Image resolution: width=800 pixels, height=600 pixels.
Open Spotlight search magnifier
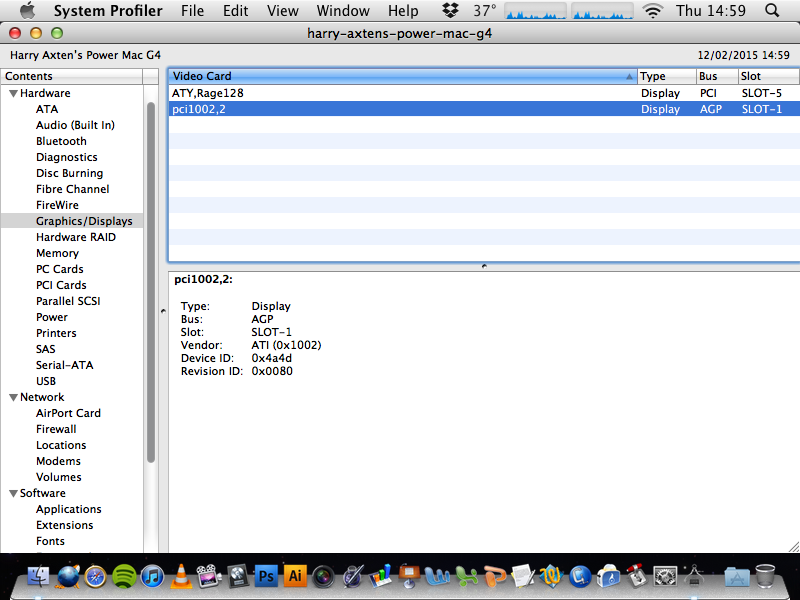tap(772, 10)
